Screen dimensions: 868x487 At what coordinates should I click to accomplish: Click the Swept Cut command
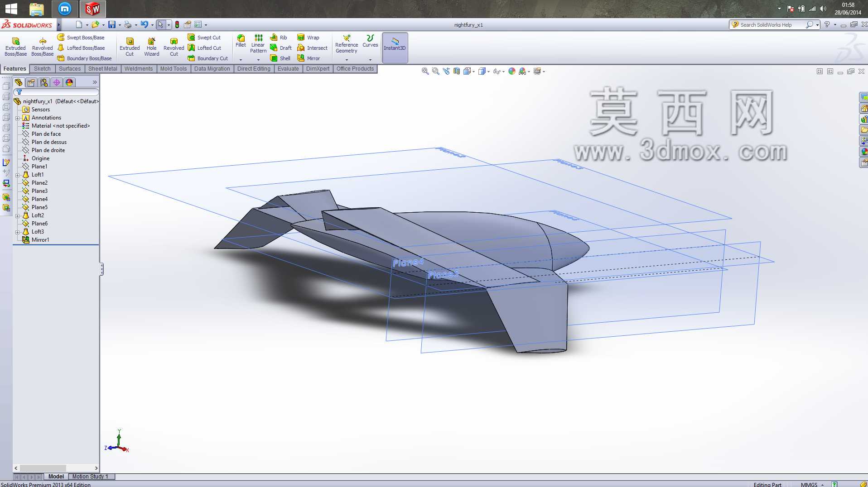pos(204,38)
